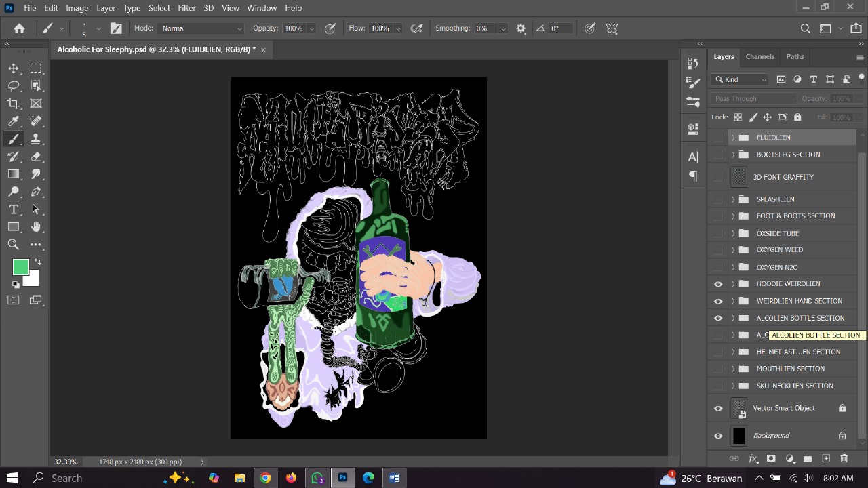
Task: Click the Delete layer trash button
Action: point(844,459)
